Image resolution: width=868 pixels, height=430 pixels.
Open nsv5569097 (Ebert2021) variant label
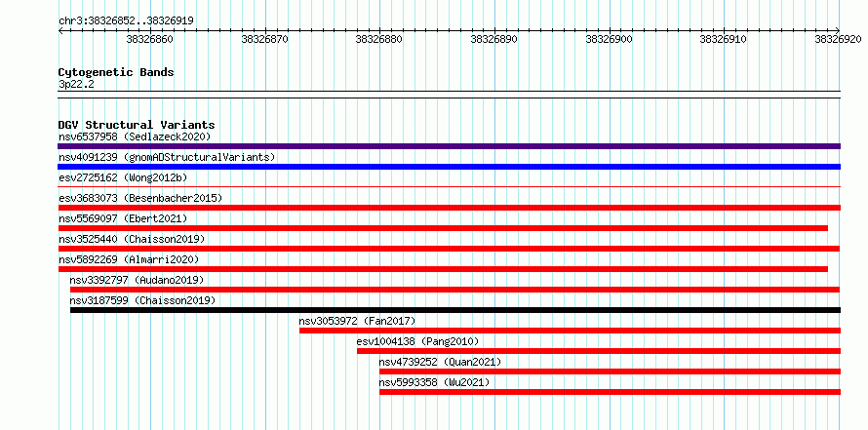[x=123, y=218]
